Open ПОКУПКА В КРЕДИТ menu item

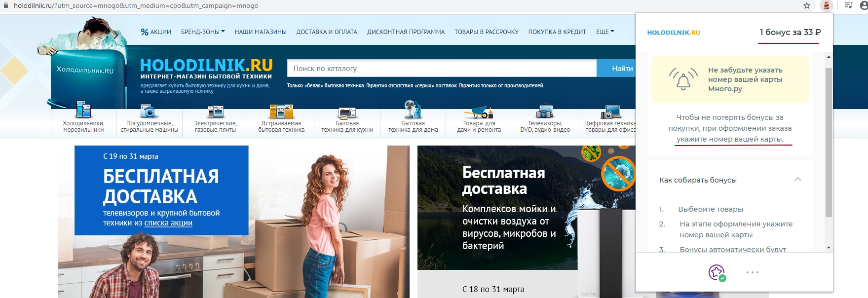(x=557, y=32)
